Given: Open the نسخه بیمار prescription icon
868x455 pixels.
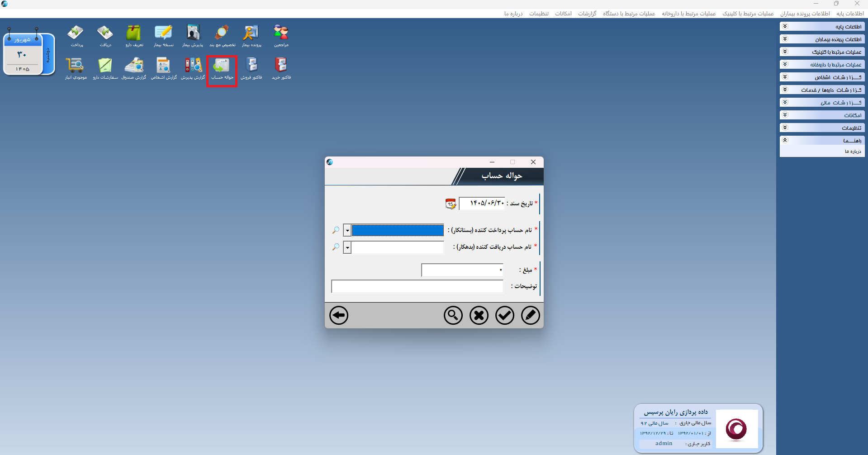Looking at the screenshot, I should pyautogui.click(x=163, y=36).
